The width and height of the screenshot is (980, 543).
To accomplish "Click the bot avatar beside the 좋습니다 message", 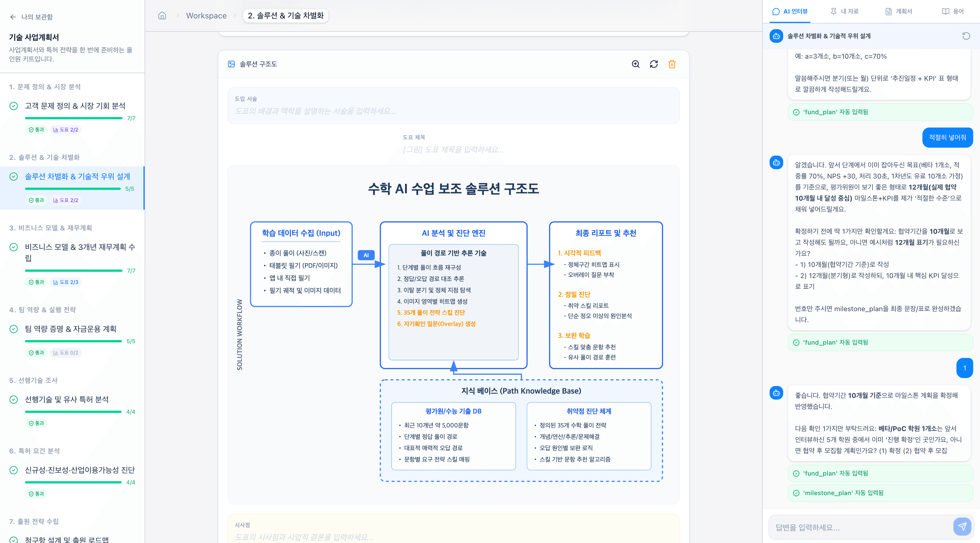I will [x=776, y=393].
